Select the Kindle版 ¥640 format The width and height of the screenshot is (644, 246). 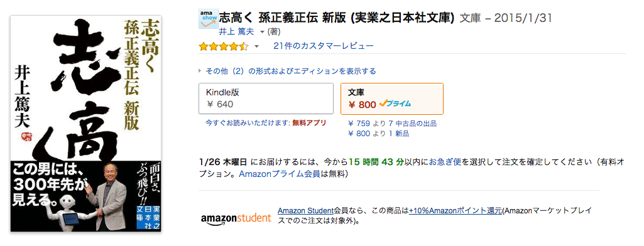click(266, 99)
